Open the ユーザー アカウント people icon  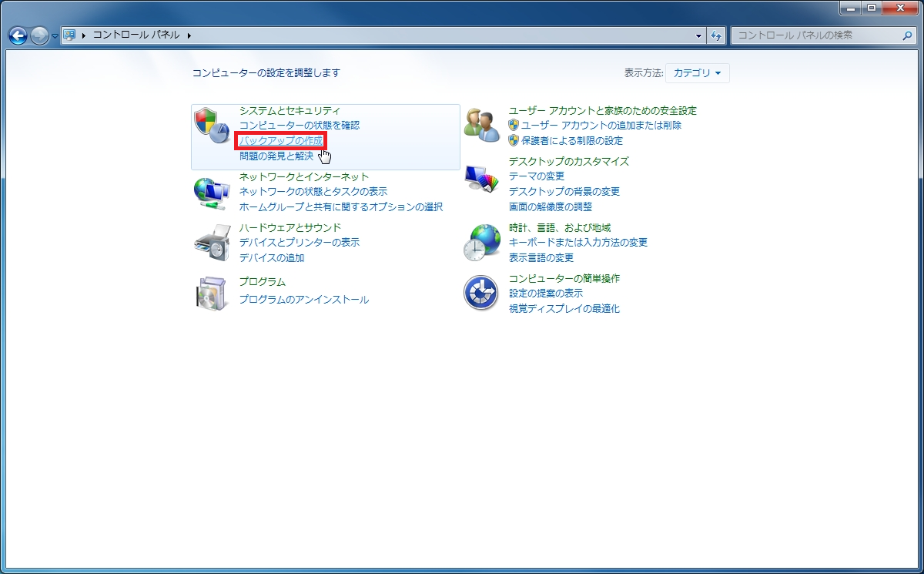click(482, 126)
